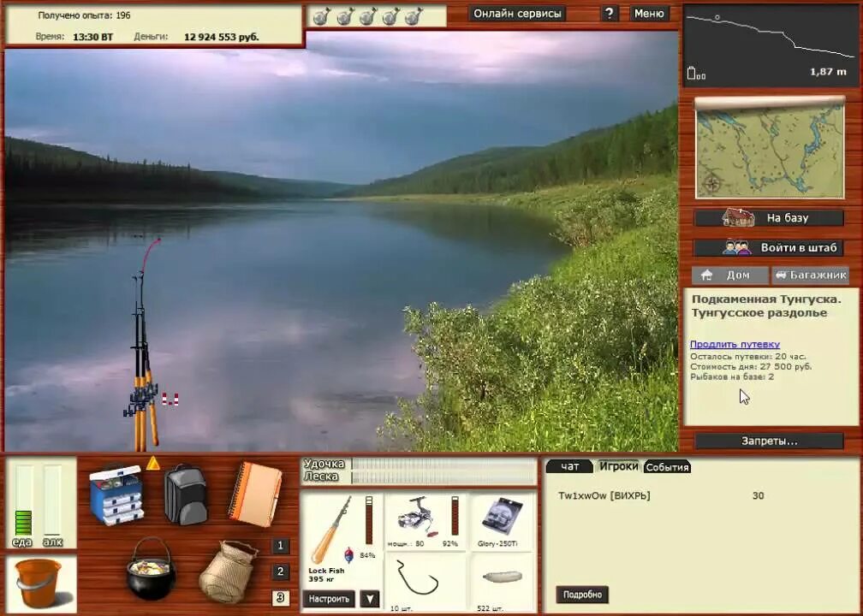
Task: Select rod set 3
Action: 280,597
